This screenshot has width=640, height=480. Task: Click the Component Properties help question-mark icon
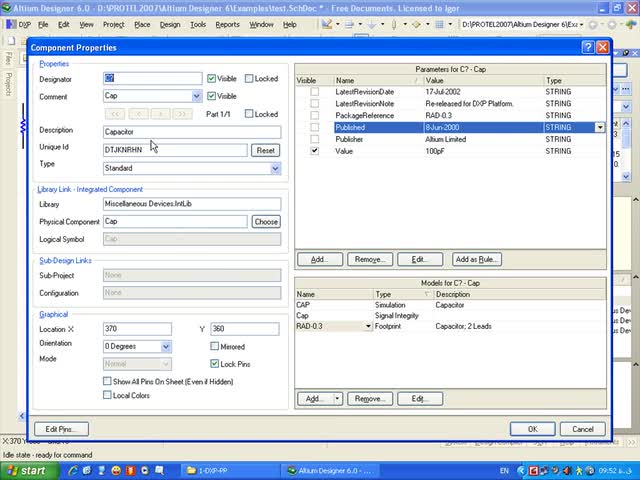coord(587,47)
